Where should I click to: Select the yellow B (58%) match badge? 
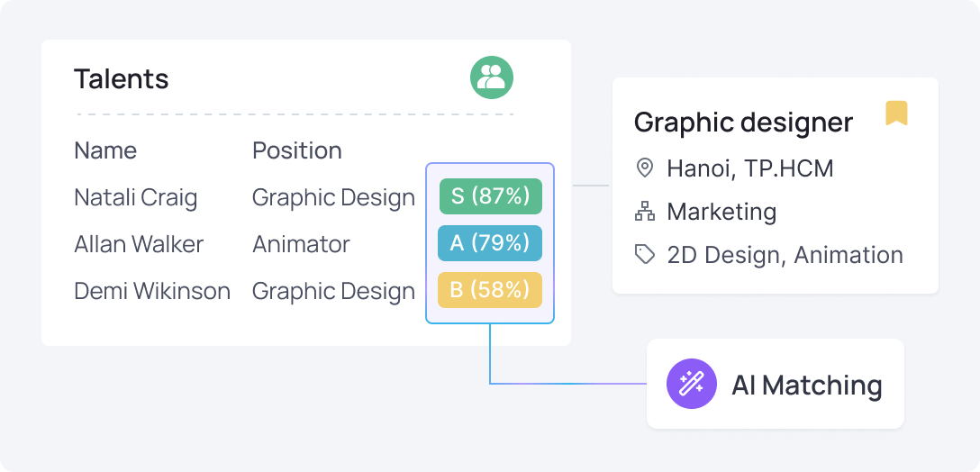(490, 290)
